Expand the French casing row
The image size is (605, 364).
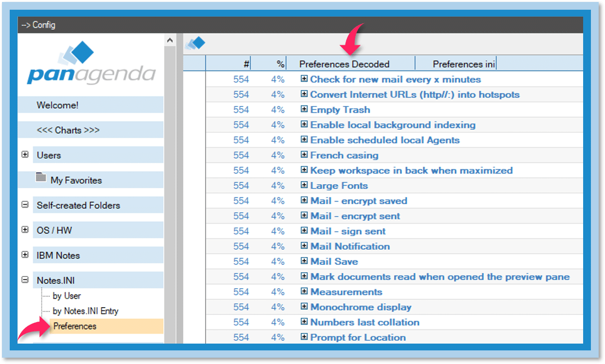point(304,155)
